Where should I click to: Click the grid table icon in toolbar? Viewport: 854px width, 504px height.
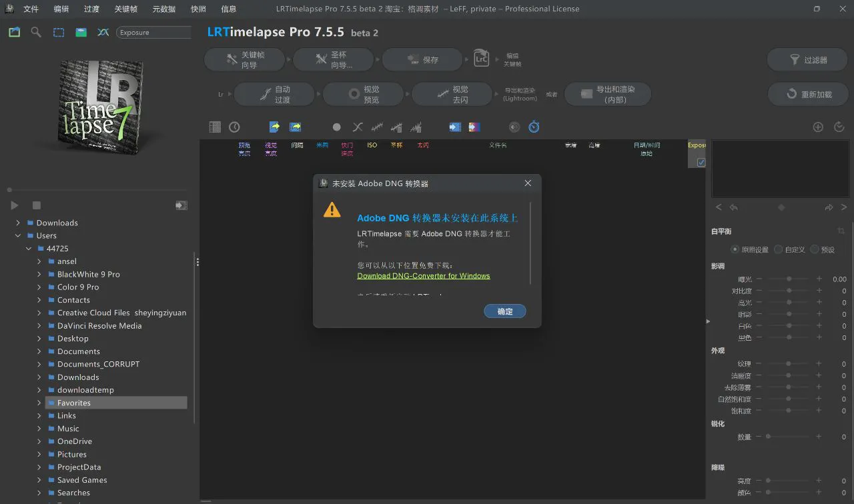215,127
